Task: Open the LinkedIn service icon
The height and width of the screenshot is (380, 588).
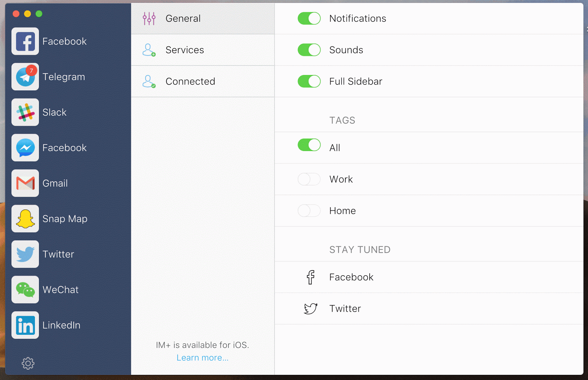Action: point(25,325)
